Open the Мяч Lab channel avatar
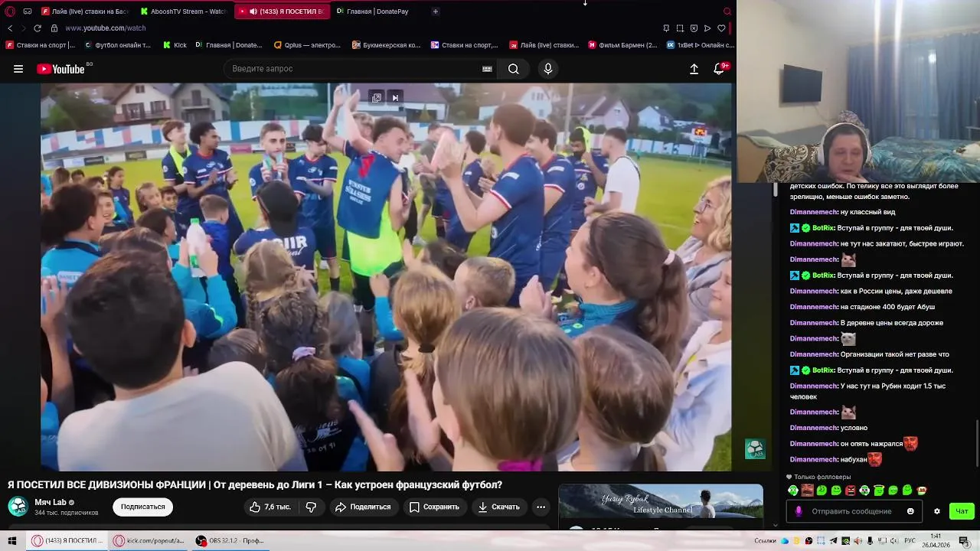Viewport: 980px width, 551px height. point(18,506)
